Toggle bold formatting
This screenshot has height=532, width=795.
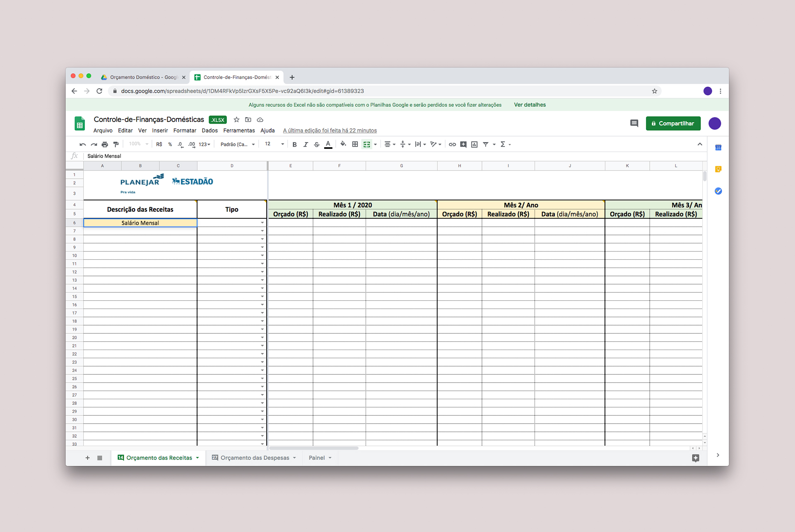pyautogui.click(x=294, y=144)
